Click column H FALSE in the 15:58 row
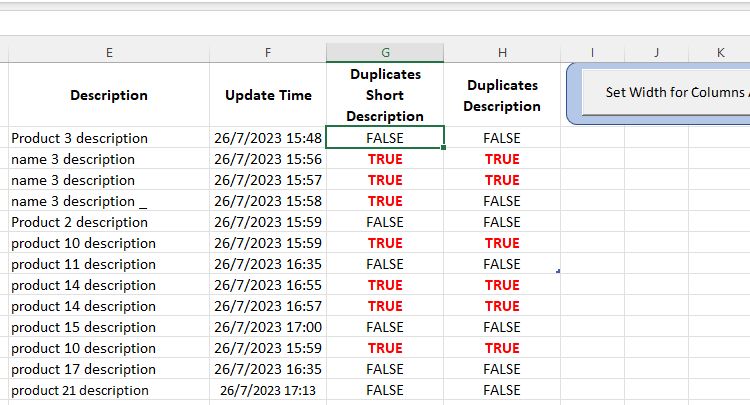Image resolution: width=750 pixels, height=405 pixels. [502, 201]
